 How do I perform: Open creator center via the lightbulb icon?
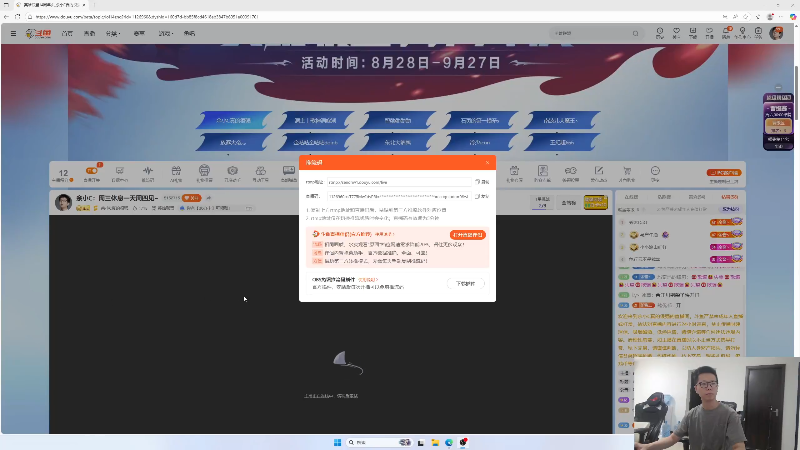tap(742, 33)
